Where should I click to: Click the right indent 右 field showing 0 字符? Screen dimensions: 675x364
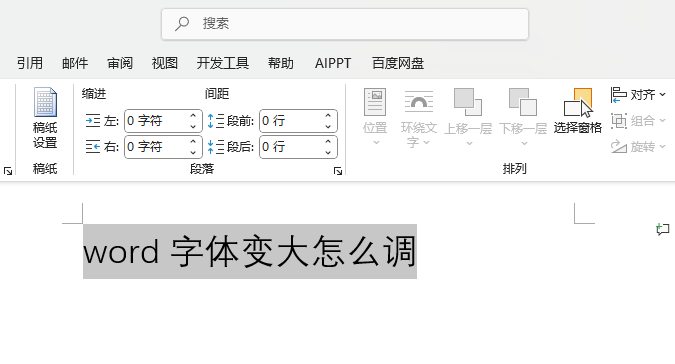(x=163, y=147)
